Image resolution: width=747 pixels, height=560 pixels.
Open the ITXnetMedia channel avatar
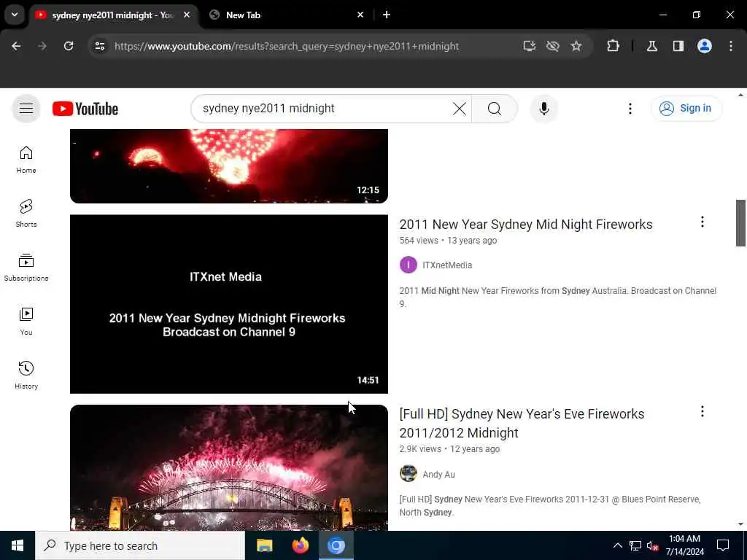(x=409, y=265)
